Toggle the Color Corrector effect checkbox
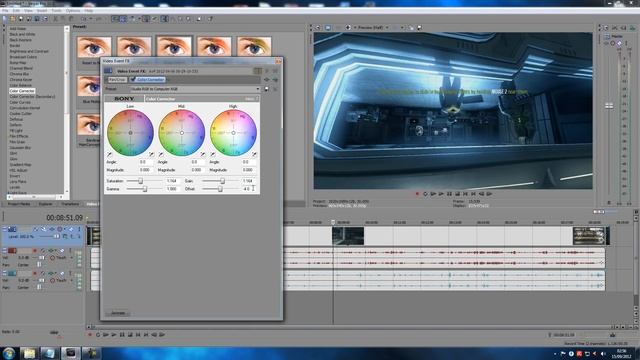Screen dimensions: 640x360 (133, 80)
